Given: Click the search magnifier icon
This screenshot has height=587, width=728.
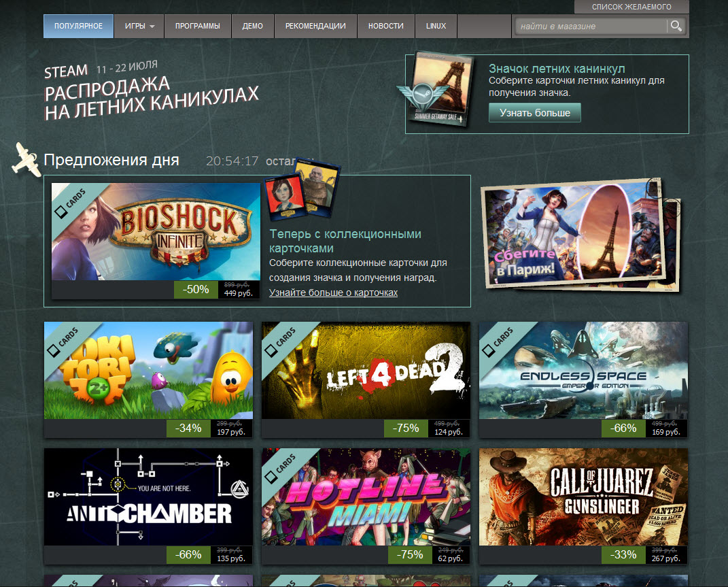Looking at the screenshot, I should 676,27.
